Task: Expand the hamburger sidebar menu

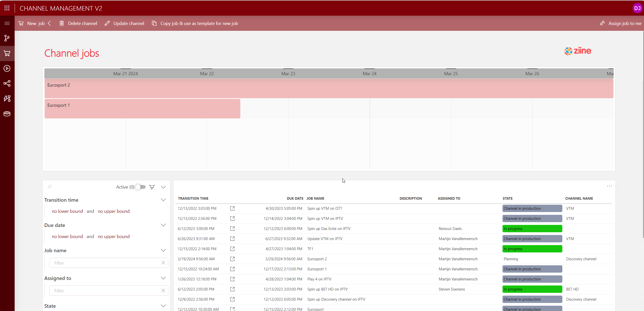Action: tap(7, 23)
